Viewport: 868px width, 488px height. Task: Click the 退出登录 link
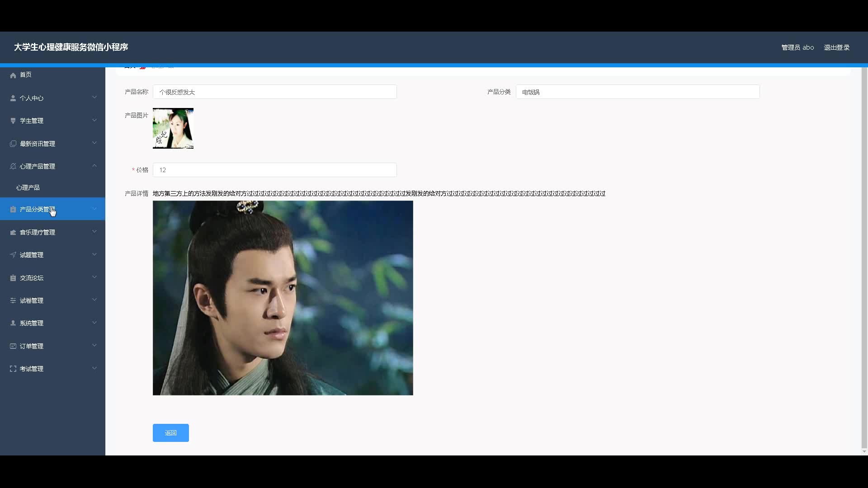[x=836, y=47]
